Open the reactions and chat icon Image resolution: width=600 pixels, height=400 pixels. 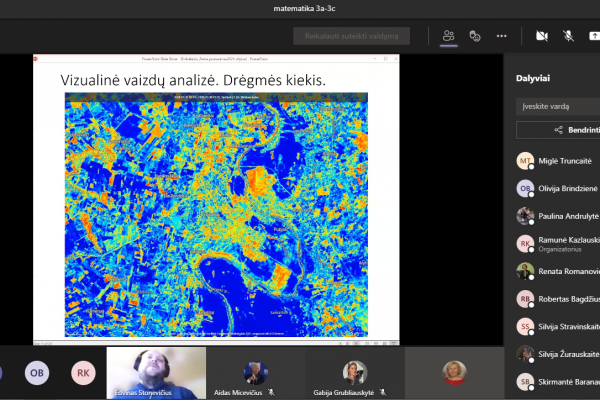(x=475, y=36)
